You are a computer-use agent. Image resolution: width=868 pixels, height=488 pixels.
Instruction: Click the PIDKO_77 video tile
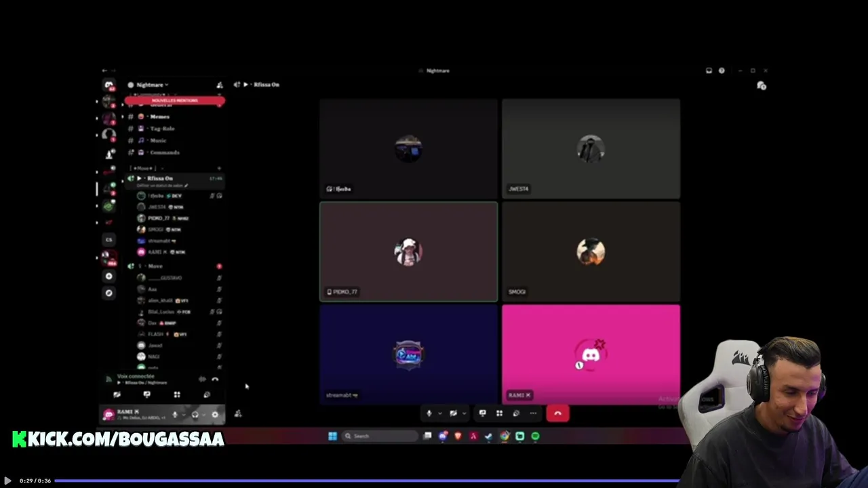(x=408, y=251)
